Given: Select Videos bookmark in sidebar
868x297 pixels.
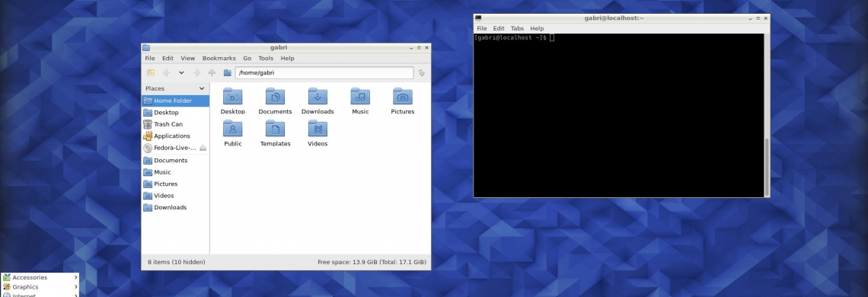Looking at the screenshot, I should click(175, 196).
